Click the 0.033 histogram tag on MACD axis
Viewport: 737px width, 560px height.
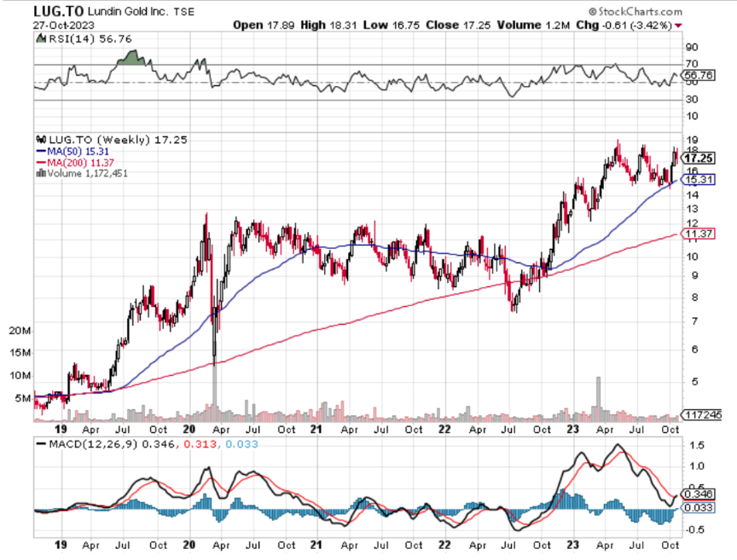(698, 507)
